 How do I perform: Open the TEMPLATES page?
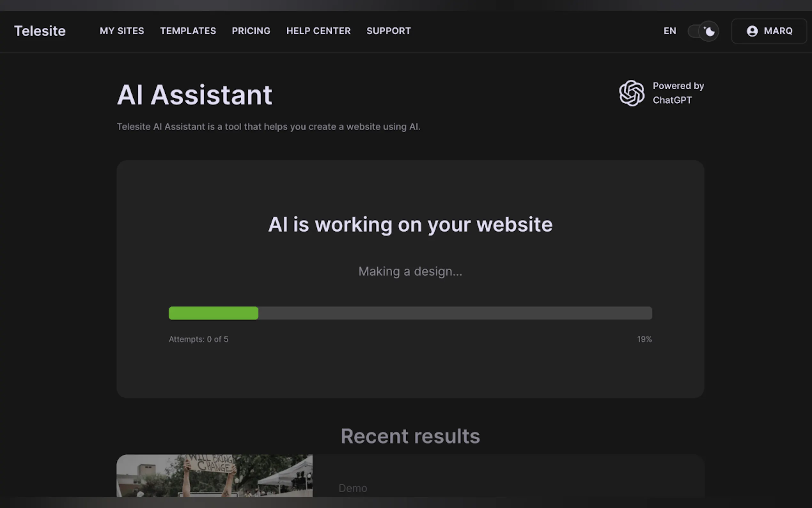[188, 31]
